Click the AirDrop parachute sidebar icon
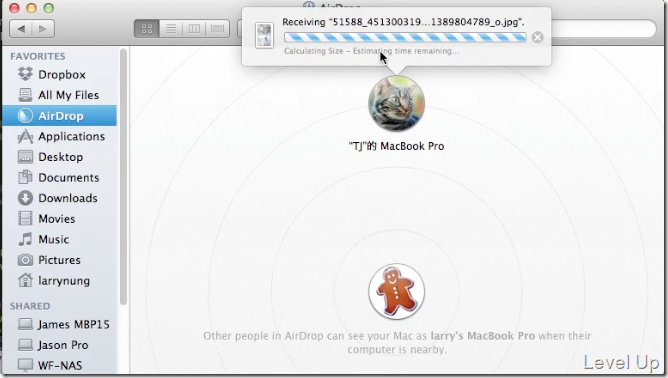Viewport: 668px width, 378px height. click(25, 115)
